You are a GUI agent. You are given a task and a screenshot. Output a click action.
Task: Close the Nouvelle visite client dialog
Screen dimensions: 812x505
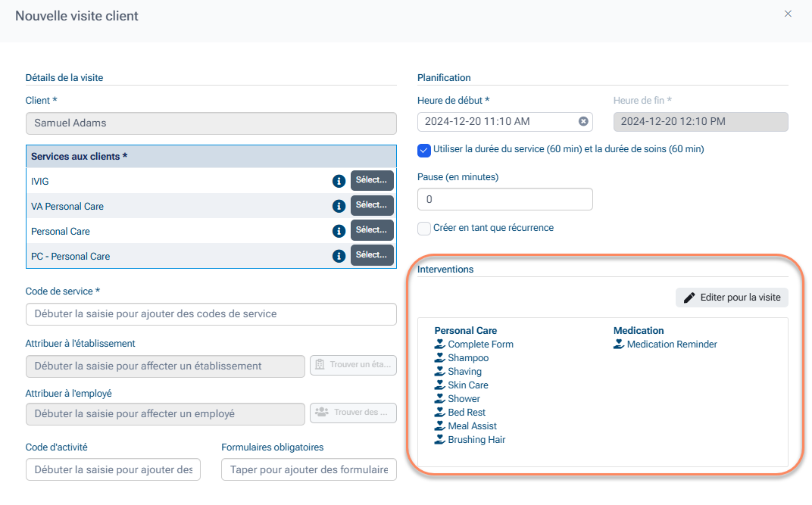(788, 14)
